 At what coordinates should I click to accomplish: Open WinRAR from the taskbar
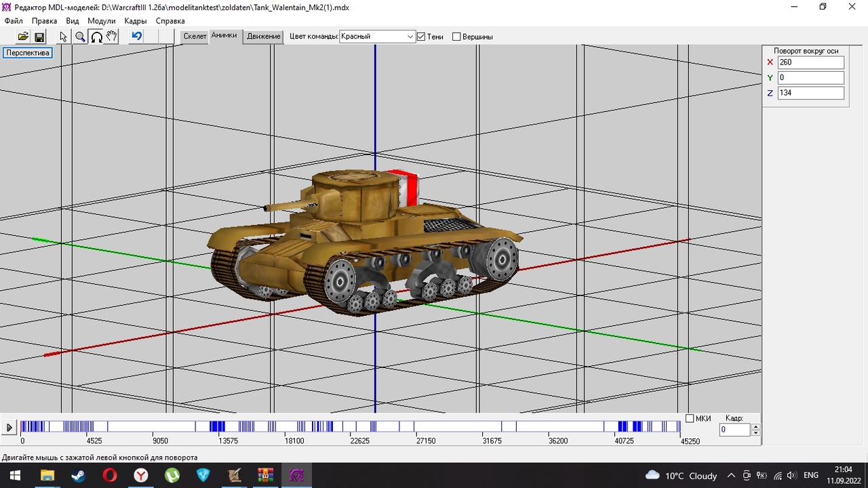point(265,475)
